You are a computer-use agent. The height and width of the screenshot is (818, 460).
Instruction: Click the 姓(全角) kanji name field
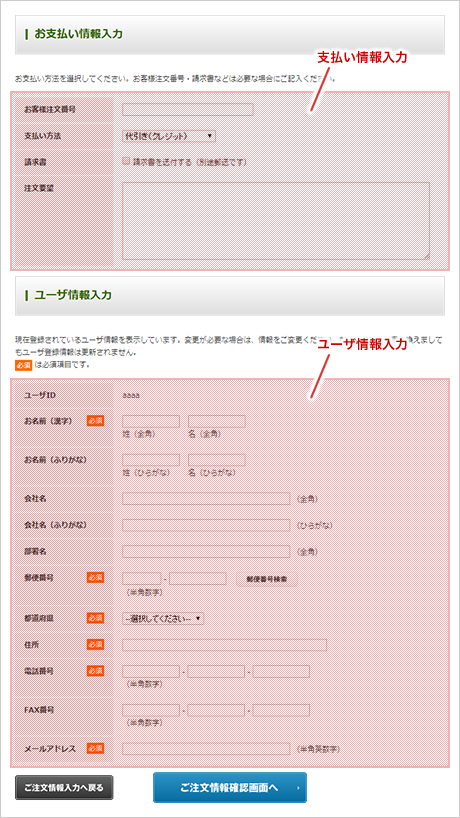pyautogui.click(x=151, y=422)
